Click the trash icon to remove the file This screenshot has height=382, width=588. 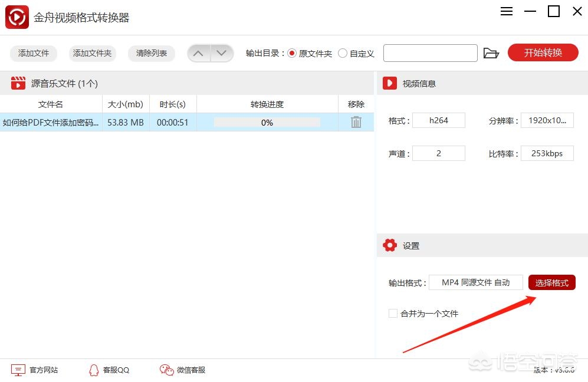[x=356, y=122]
